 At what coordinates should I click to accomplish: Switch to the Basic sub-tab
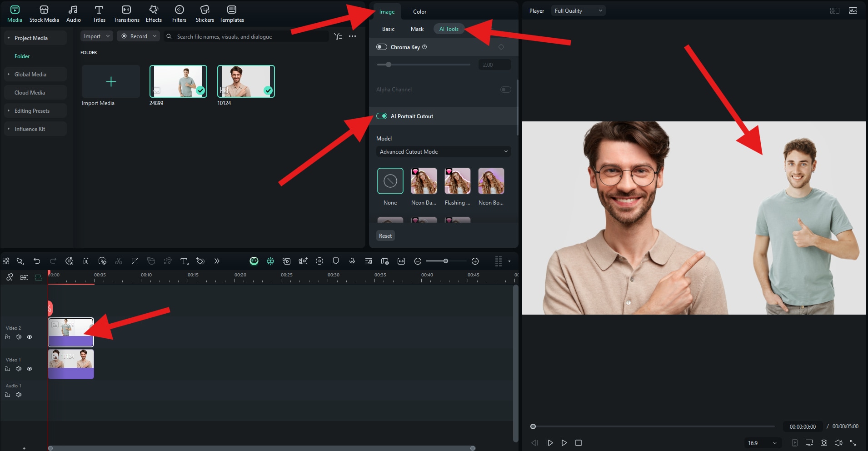pyautogui.click(x=388, y=29)
